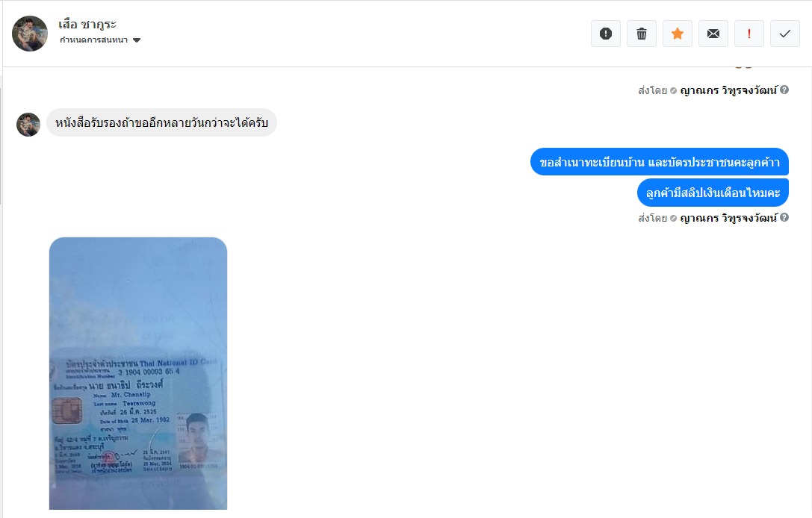The height and width of the screenshot is (518, 812).
Task: Flag conversation with red exclamation icon
Action: click(x=749, y=34)
